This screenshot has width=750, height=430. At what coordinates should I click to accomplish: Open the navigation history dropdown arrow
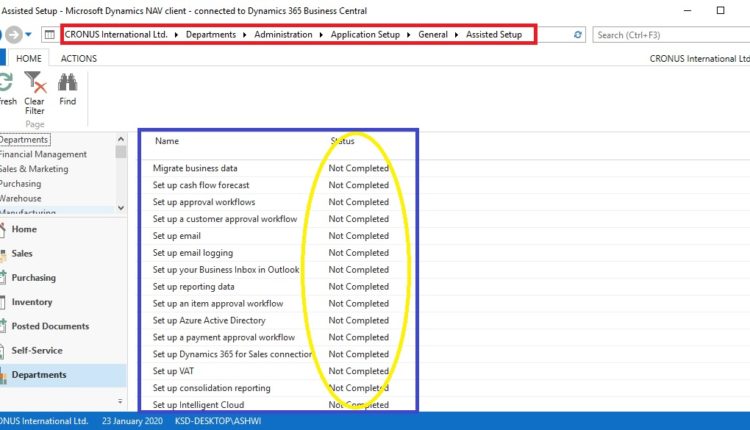(x=30, y=35)
